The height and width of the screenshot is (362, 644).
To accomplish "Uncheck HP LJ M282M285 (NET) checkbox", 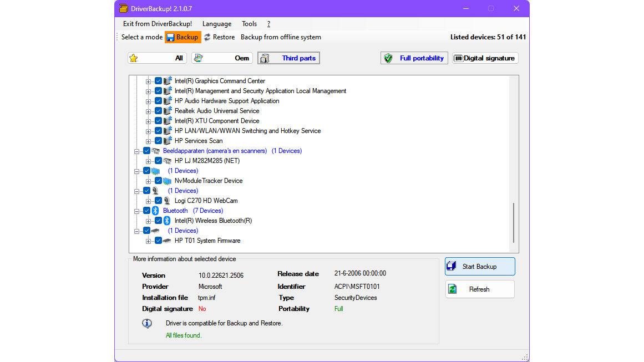I will [158, 161].
